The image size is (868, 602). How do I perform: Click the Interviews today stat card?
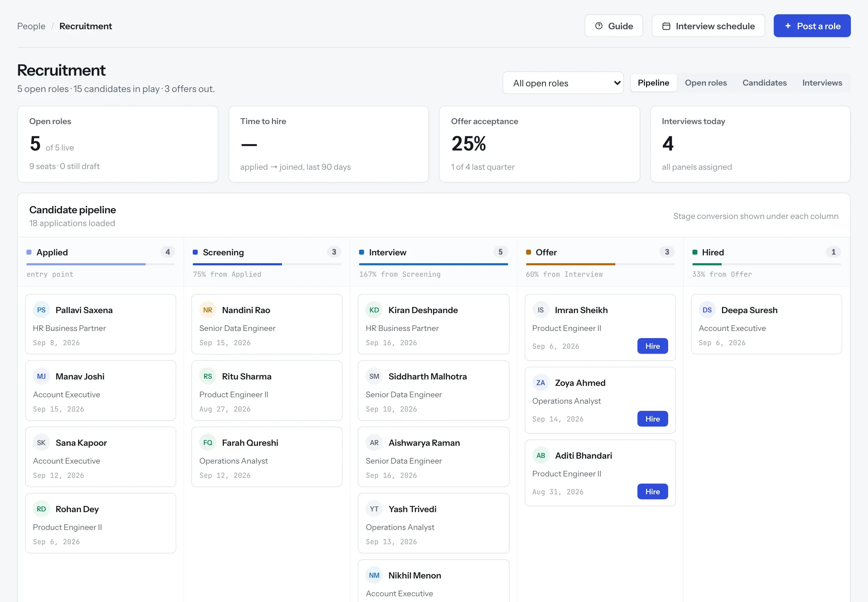750,144
